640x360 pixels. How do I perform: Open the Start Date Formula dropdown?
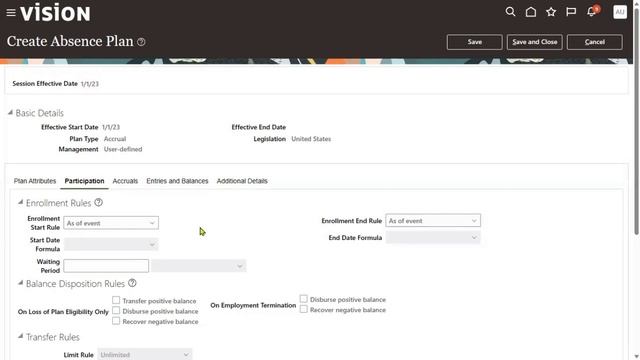tap(111, 244)
